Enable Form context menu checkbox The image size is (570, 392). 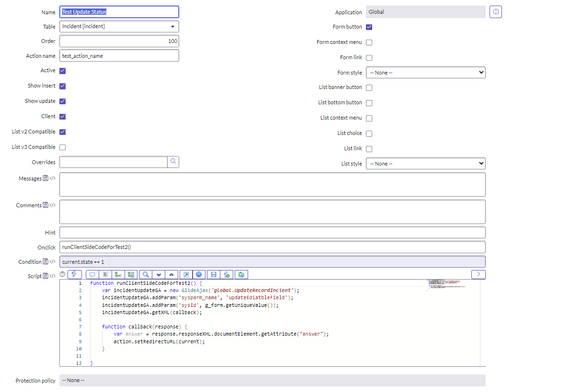[369, 43]
